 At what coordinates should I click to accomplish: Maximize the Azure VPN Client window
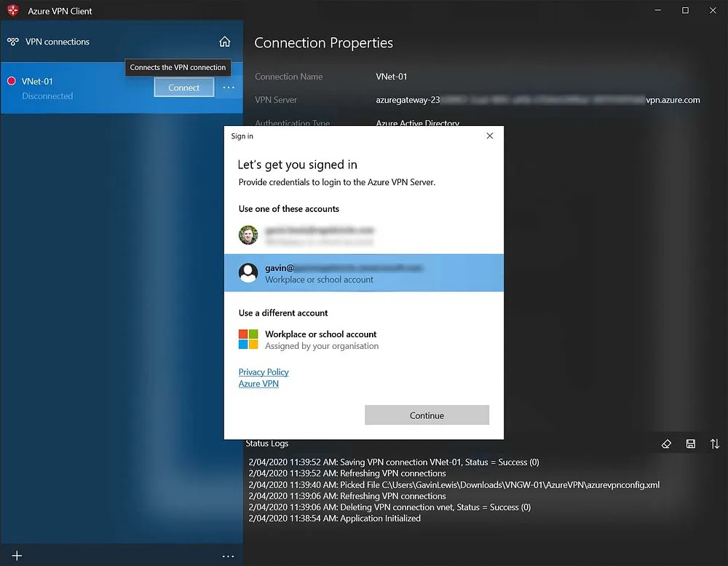click(685, 10)
